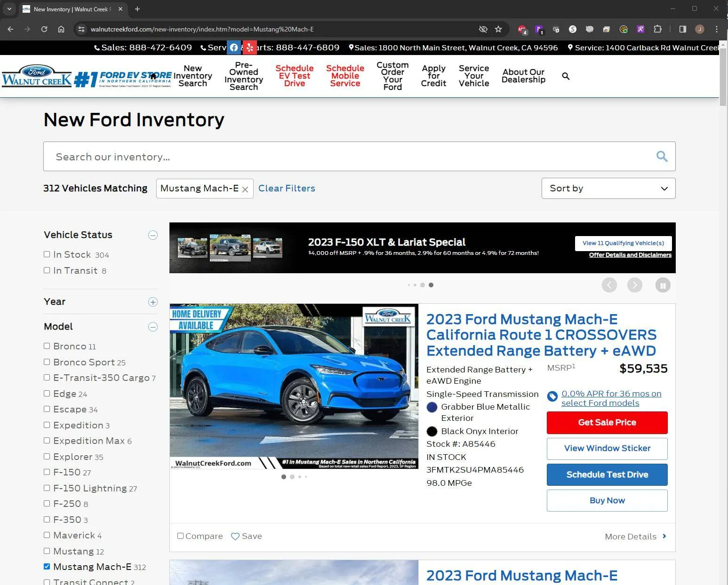Click the Facebook icon in top bar
This screenshot has width=728, height=585.
(234, 47)
